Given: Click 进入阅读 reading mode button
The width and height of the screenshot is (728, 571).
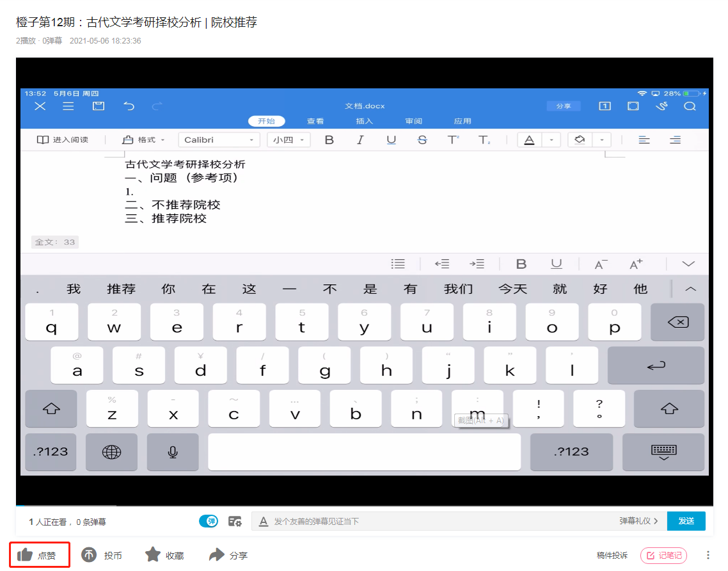Looking at the screenshot, I should (63, 140).
